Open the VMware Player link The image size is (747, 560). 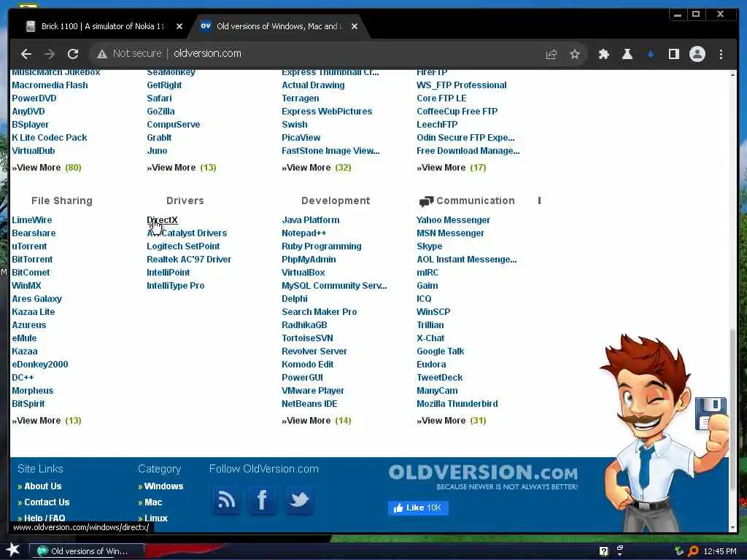tap(312, 391)
